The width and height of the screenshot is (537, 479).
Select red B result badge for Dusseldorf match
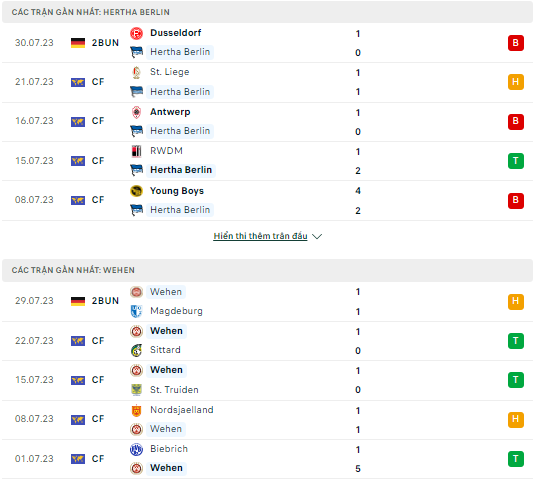click(x=516, y=43)
